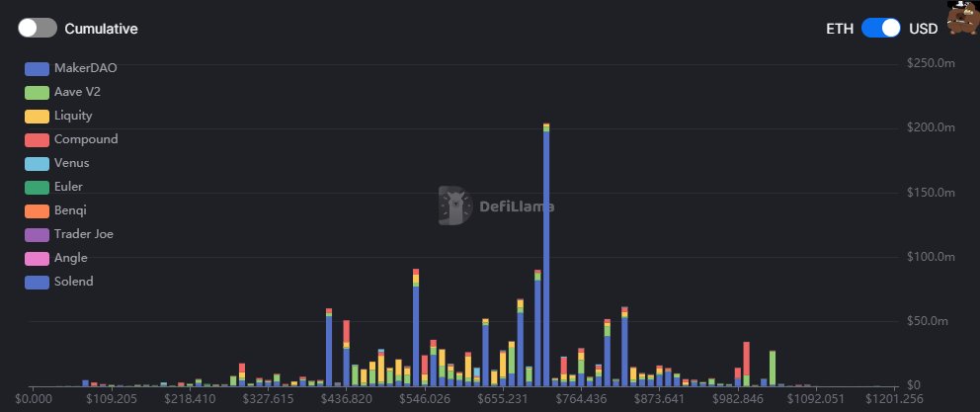Image resolution: width=980 pixels, height=412 pixels.
Task: Click the $0.000 x-axis label
Action: pyautogui.click(x=34, y=399)
